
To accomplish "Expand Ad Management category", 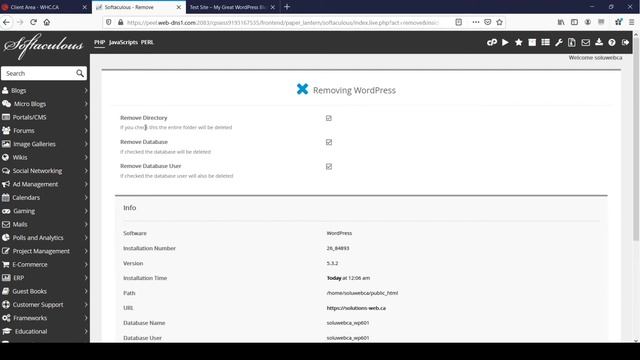I will [x=45, y=184].
